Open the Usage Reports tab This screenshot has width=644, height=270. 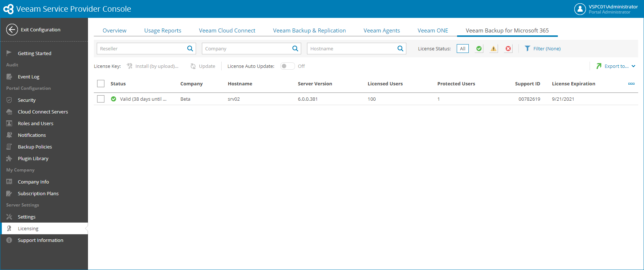click(162, 31)
